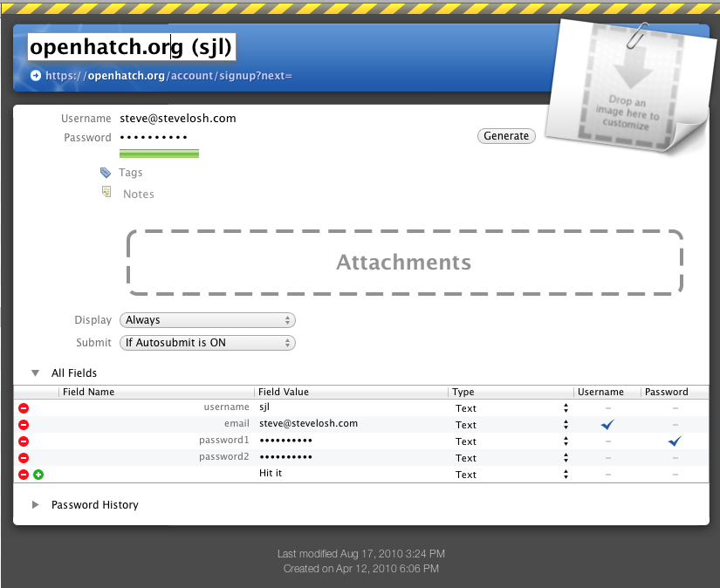The image size is (720, 588).
Task: Remove the password1 field row
Action: 24,441
